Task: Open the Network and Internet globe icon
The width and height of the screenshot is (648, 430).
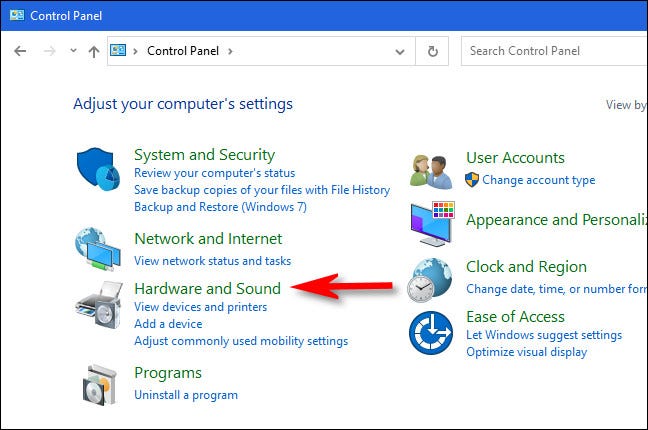Action: click(98, 250)
